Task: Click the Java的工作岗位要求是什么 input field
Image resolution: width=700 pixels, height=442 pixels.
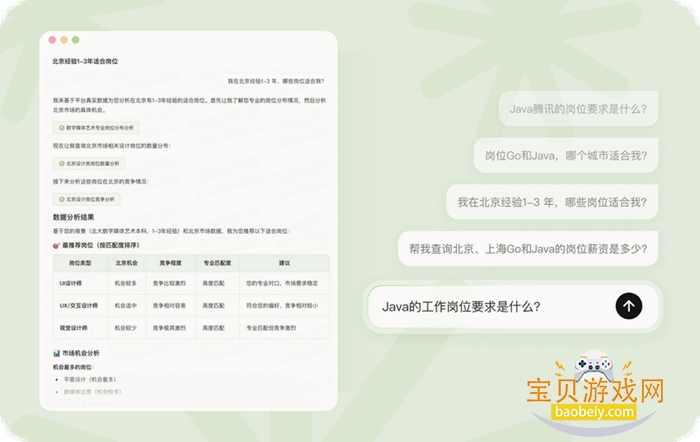Action: click(x=512, y=307)
